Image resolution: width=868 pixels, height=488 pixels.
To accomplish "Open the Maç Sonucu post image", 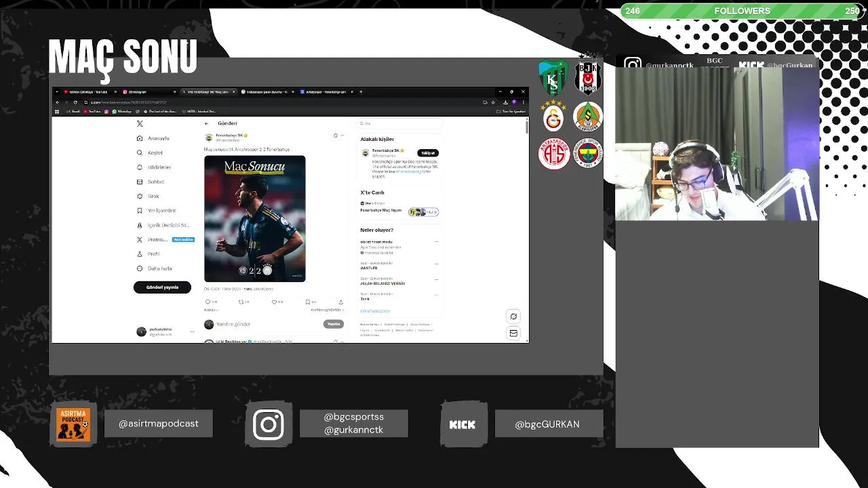I will pyautogui.click(x=255, y=219).
